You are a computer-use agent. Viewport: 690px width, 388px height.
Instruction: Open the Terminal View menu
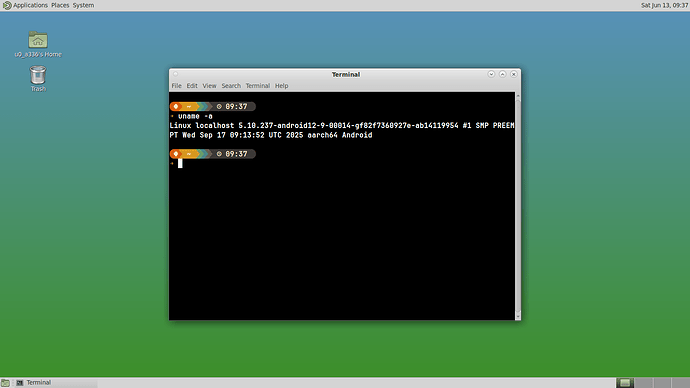209,86
